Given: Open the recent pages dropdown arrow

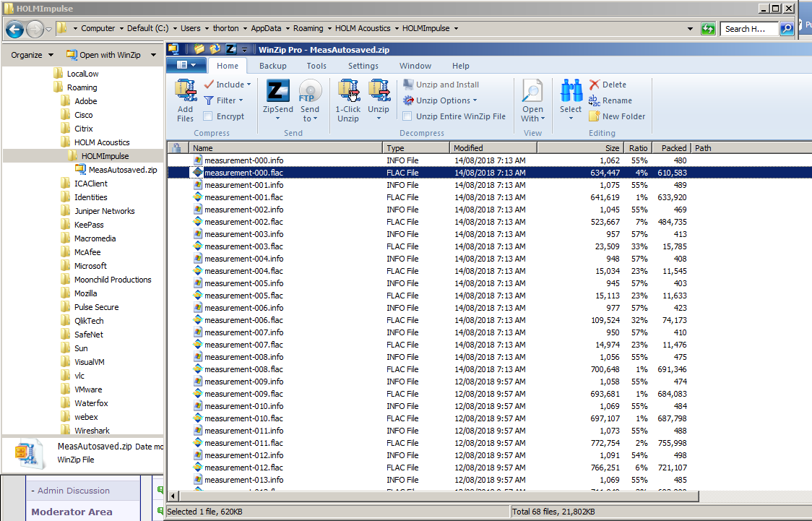Looking at the screenshot, I should point(48,30).
